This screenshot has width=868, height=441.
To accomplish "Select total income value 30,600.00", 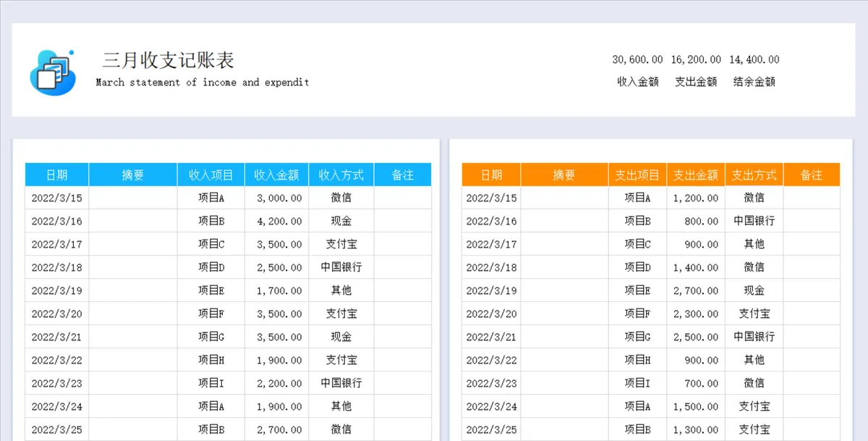I will [x=637, y=59].
